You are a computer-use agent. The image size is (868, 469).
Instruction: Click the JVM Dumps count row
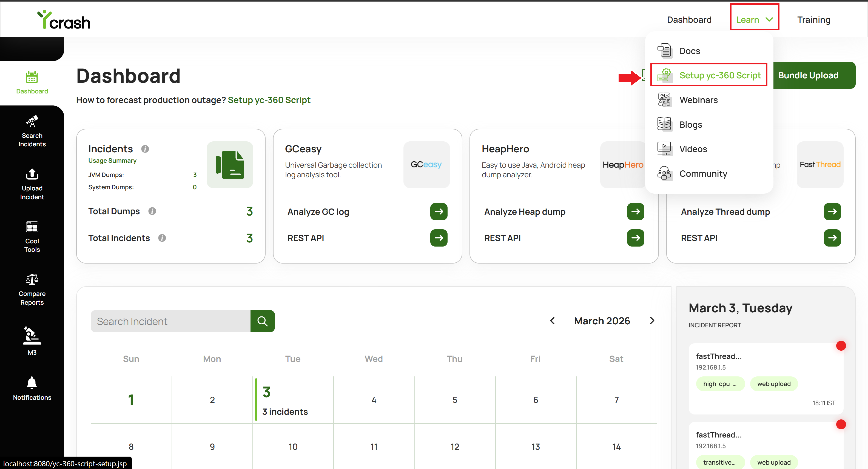coord(142,175)
